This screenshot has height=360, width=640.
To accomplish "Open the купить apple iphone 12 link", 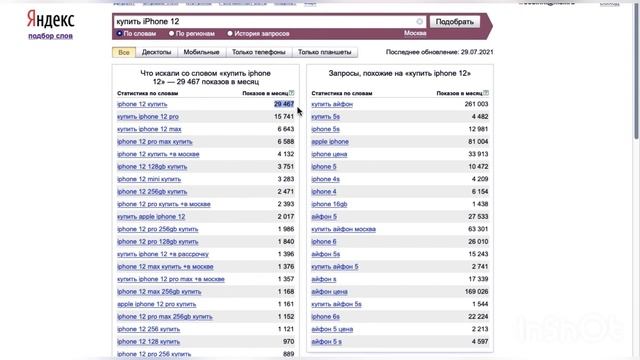I will tap(151, 217).
